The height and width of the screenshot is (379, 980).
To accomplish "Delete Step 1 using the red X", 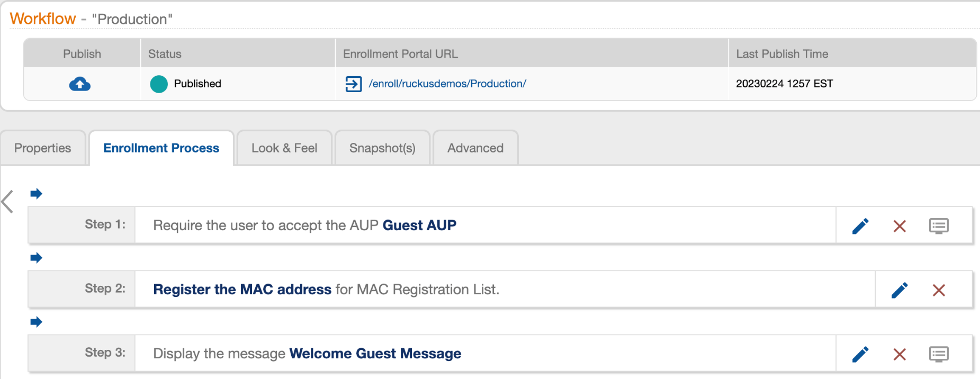I will pos(900,226).
